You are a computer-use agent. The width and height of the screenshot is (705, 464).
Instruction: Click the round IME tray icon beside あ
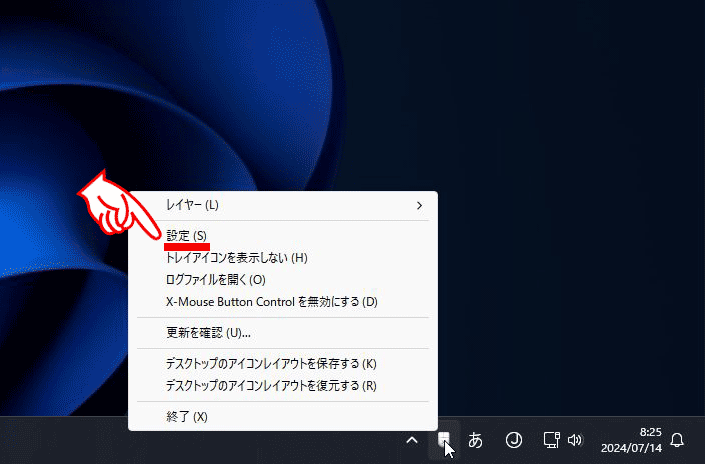pos(514,440)
